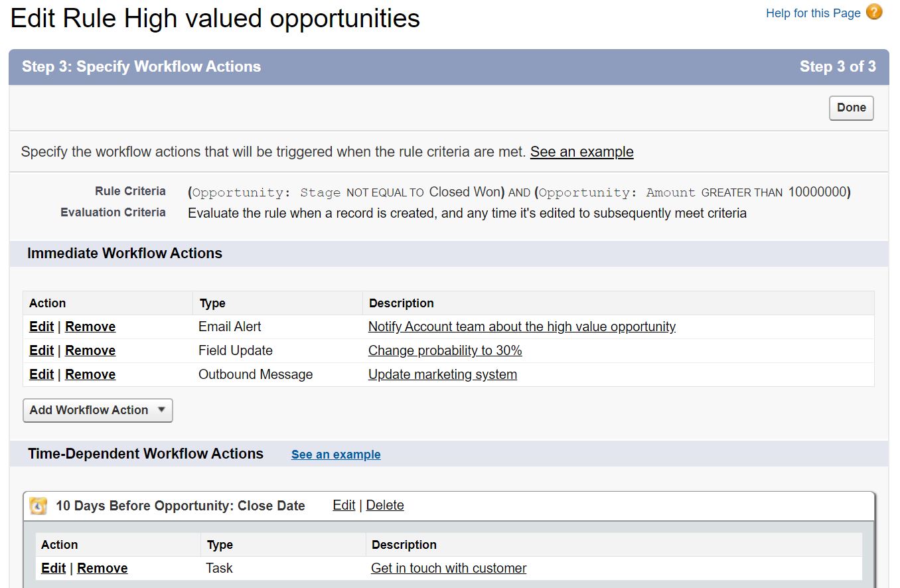Click the Done button
900x588 pixels.
(851, 108)
